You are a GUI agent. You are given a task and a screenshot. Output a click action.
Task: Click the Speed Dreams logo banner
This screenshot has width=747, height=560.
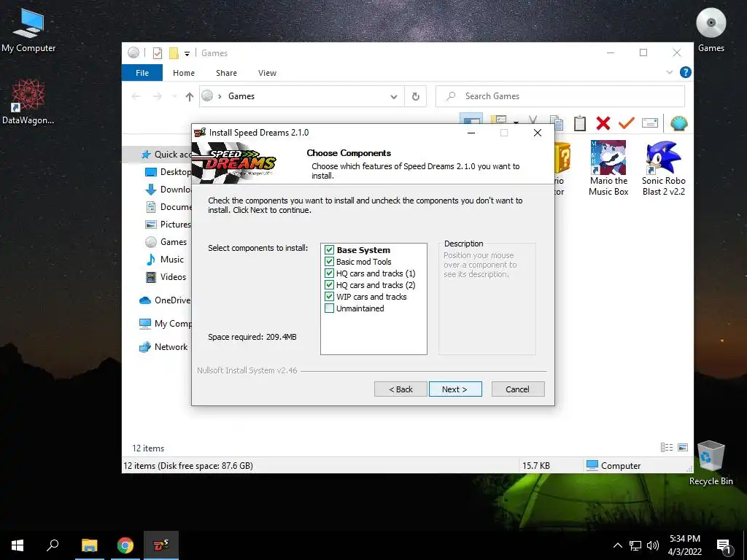(x=234, y=161)
